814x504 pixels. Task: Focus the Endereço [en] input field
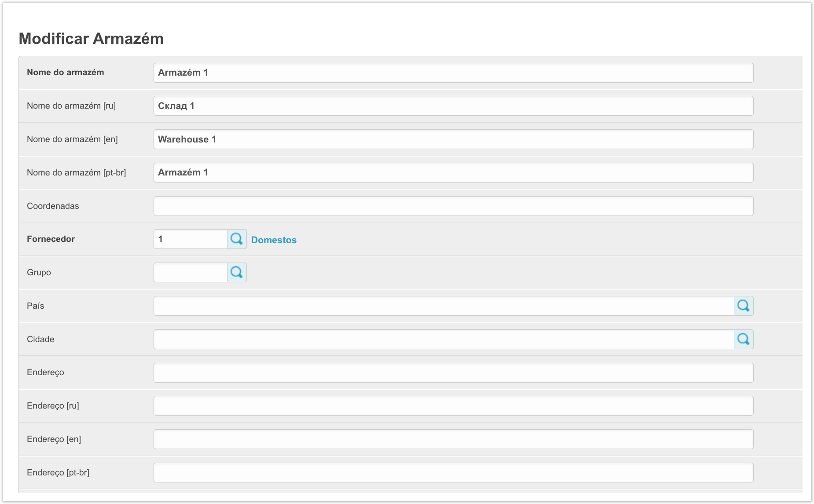453,439
